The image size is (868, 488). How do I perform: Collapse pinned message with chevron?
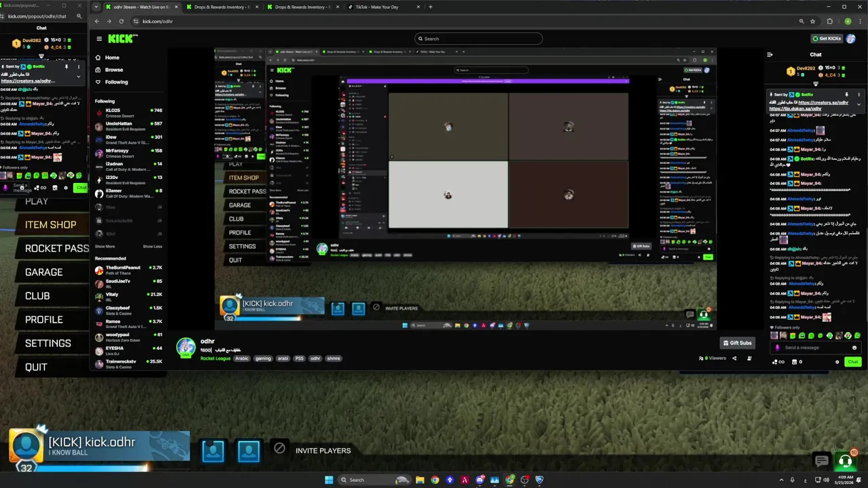(859, 104)
